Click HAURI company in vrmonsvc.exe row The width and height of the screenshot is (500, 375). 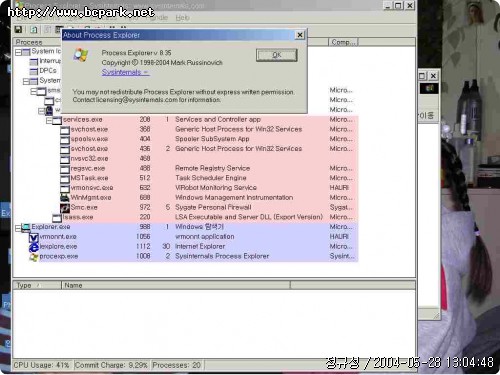coord(339,188)
